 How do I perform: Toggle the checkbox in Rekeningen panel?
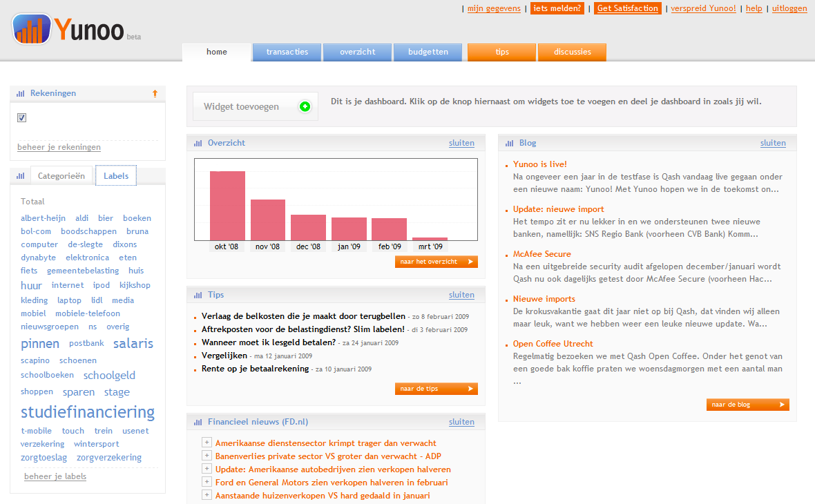tap(22, 118)
